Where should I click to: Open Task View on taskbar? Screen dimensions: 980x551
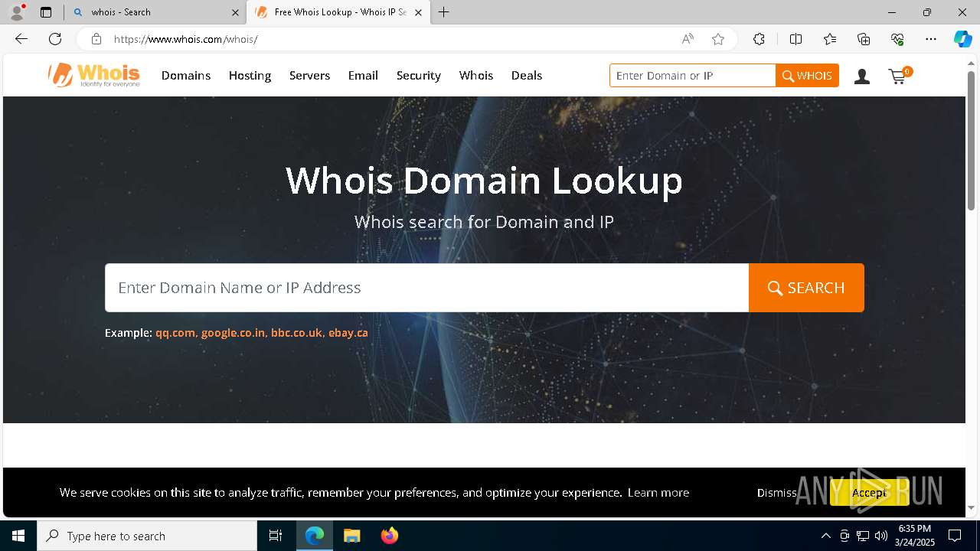point(276,536)
